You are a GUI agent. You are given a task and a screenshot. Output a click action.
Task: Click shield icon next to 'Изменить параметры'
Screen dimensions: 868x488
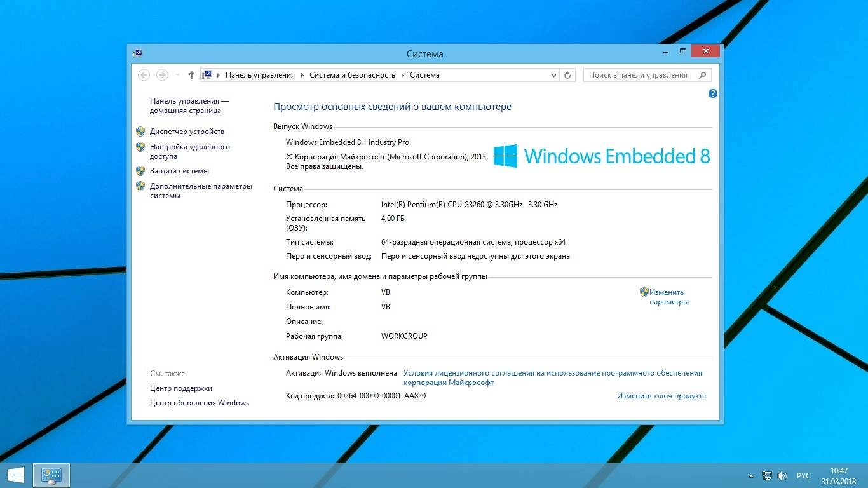pyautogui.click(x=644, y=292)
